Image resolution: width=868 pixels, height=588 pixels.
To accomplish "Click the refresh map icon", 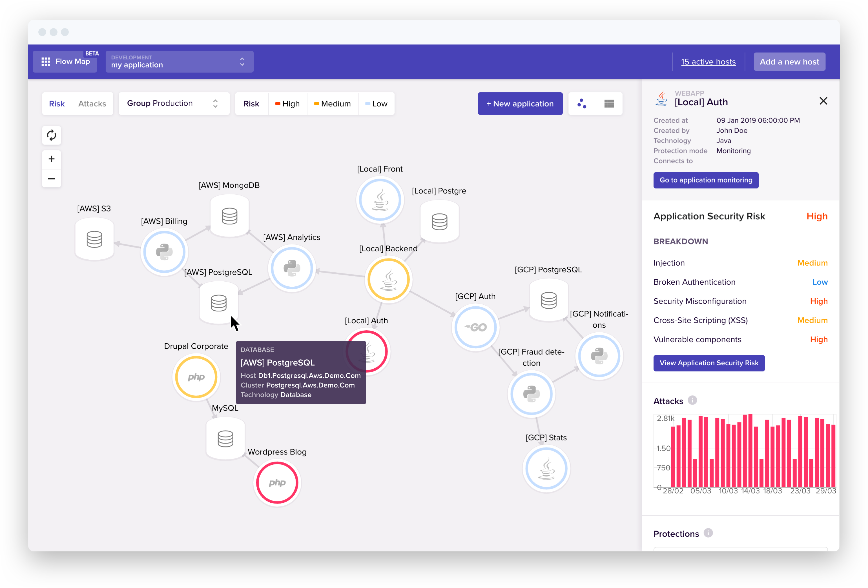I will [x=52, y=135].
